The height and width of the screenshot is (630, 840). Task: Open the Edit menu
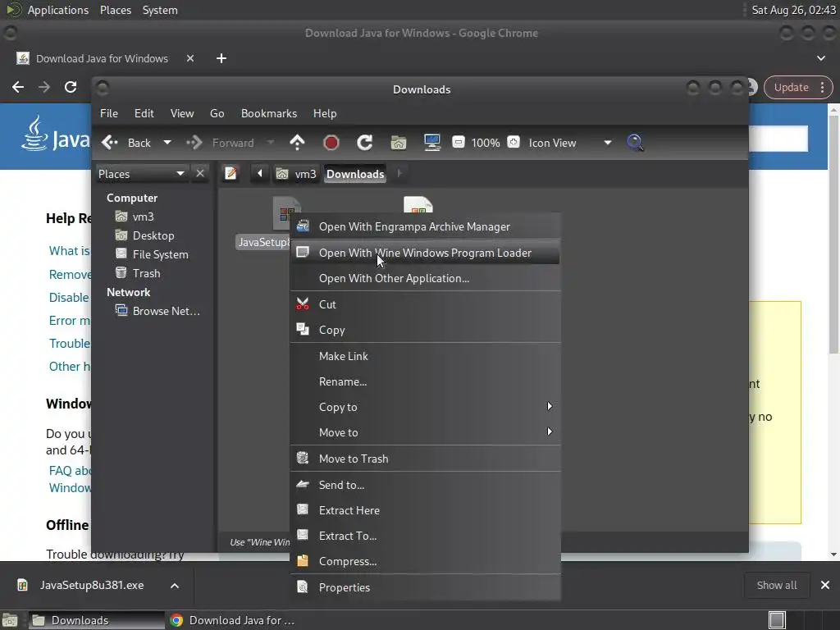point(144,113)
